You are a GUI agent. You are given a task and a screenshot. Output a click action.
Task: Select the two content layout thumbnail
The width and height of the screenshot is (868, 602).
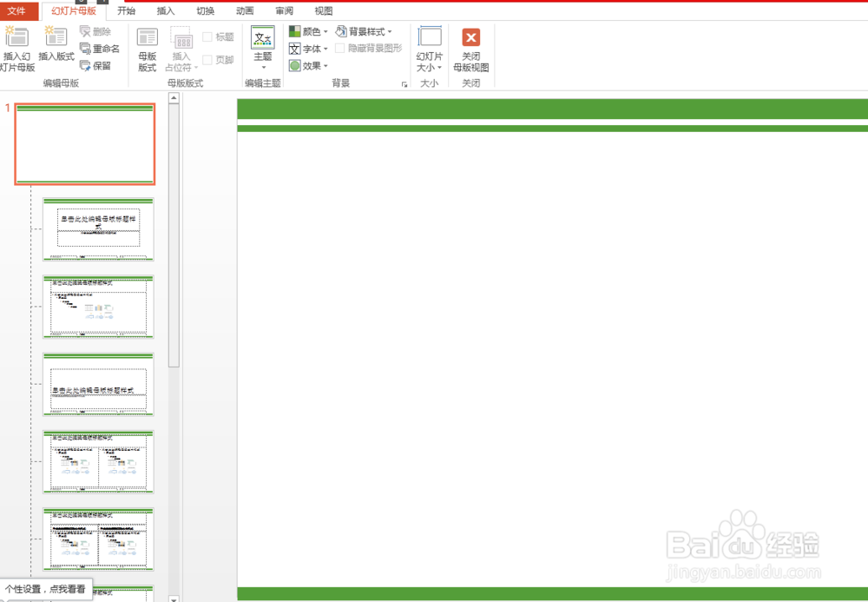[x=99, y=462]
